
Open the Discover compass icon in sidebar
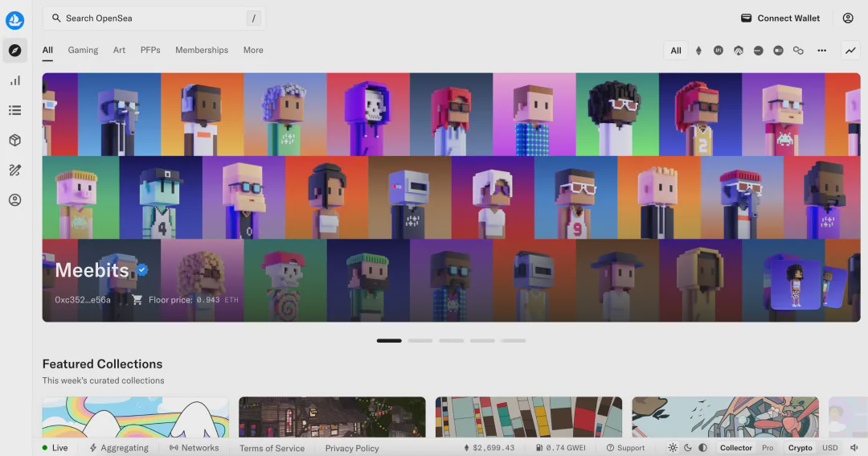coord(15,51)
